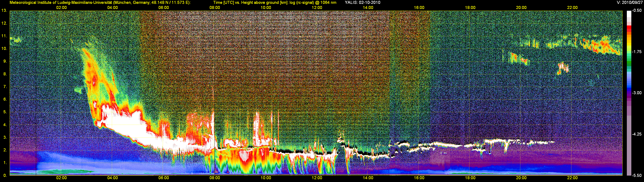Click the 02:00 label on the bottom time axis
The height and width of the screenshot is (182, 644).
61,178
